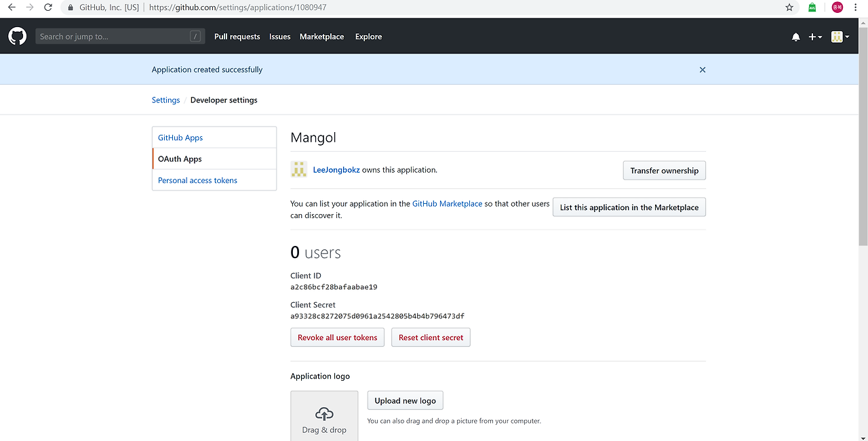Open the green browser extension icon
This screenshot has width=868, height=441.
(812, 7)
